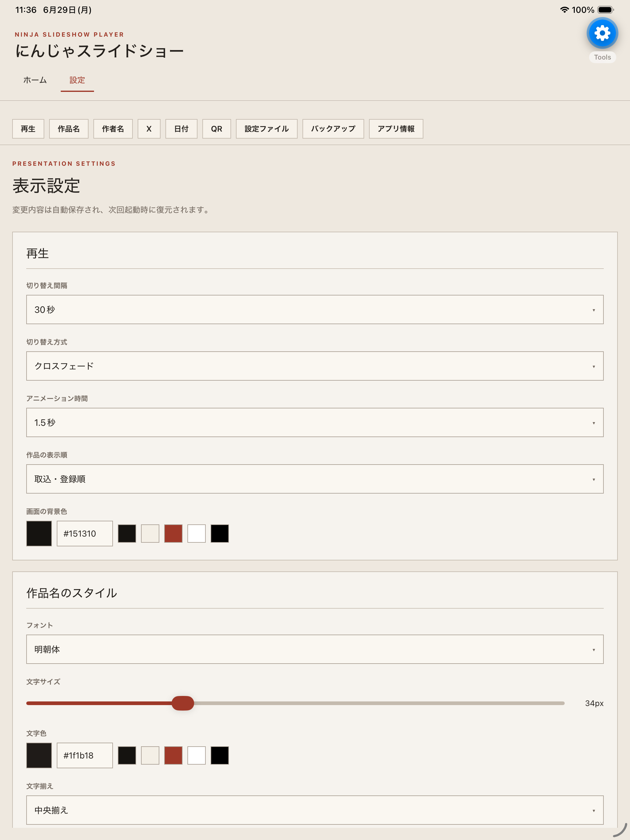
Task: Click the 11:36 clock in status bar
Action: [x=26, y=10]
